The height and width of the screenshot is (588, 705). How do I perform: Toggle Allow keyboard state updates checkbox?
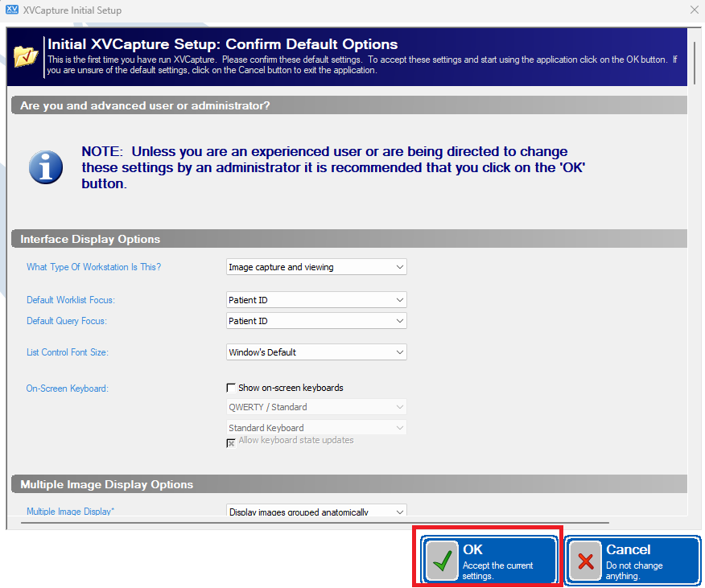tap(231, 443)
